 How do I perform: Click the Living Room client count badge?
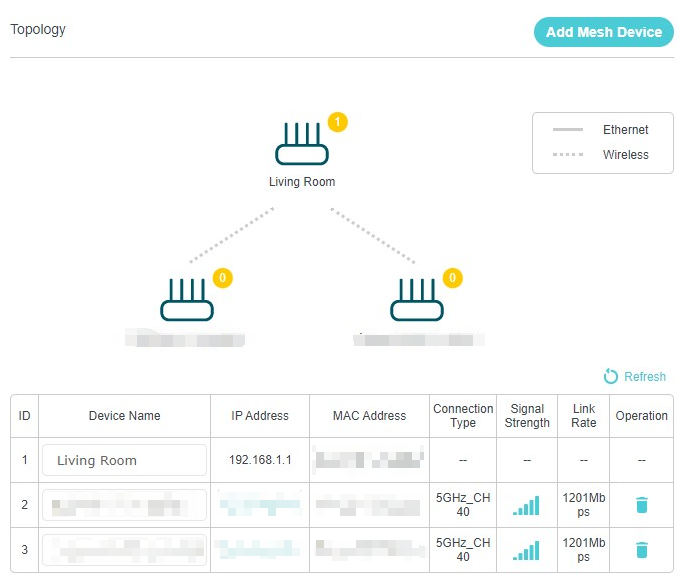[x=338, y=123]
